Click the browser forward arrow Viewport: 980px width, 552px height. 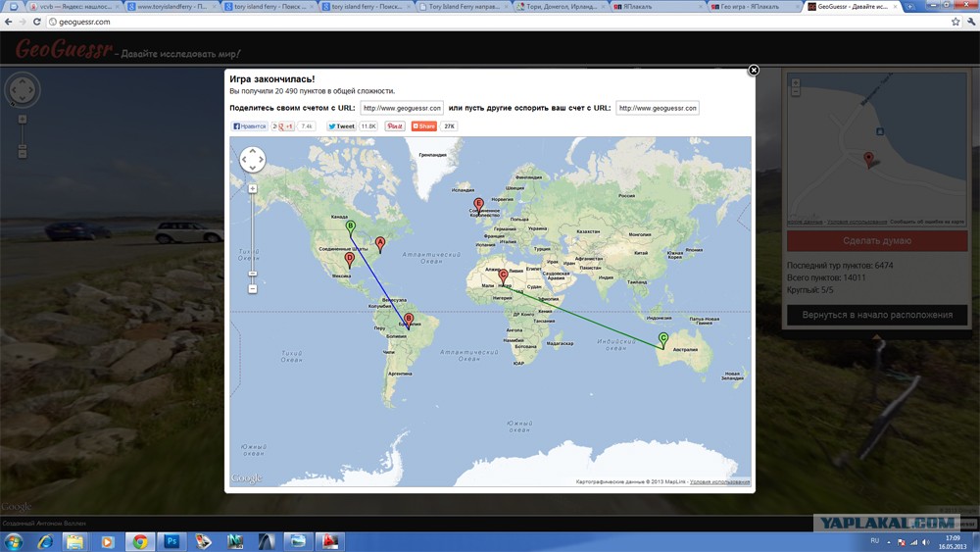(23, 22)
